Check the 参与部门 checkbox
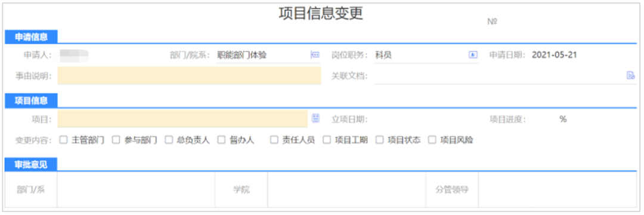Screen dimensions: 644x215 pyautogui.click(x=116, y=140)
